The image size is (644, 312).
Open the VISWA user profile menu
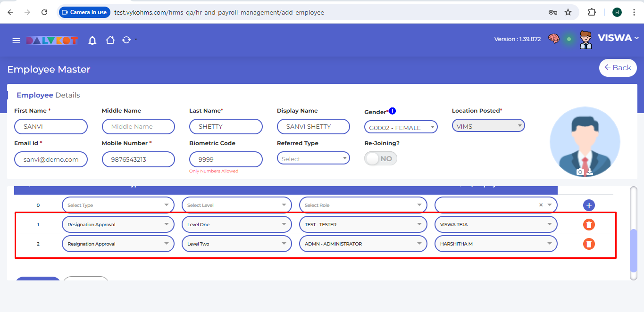tap(618, 38)
